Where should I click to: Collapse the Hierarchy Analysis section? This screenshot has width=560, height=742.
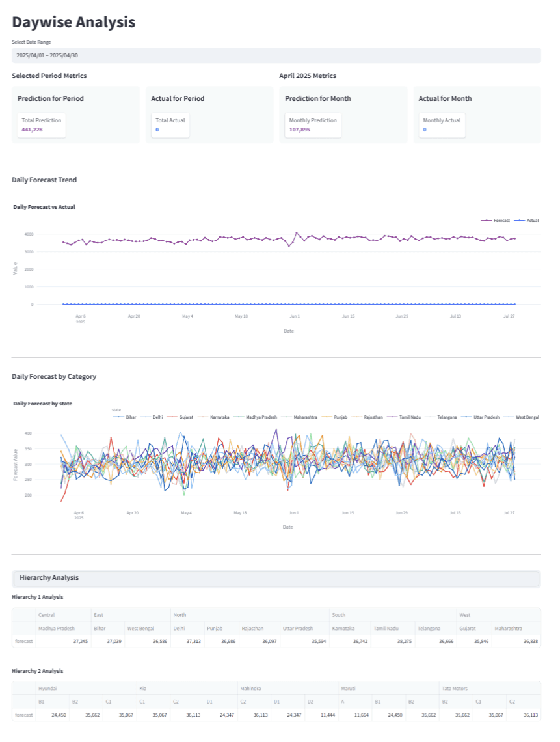pos(276,578)
